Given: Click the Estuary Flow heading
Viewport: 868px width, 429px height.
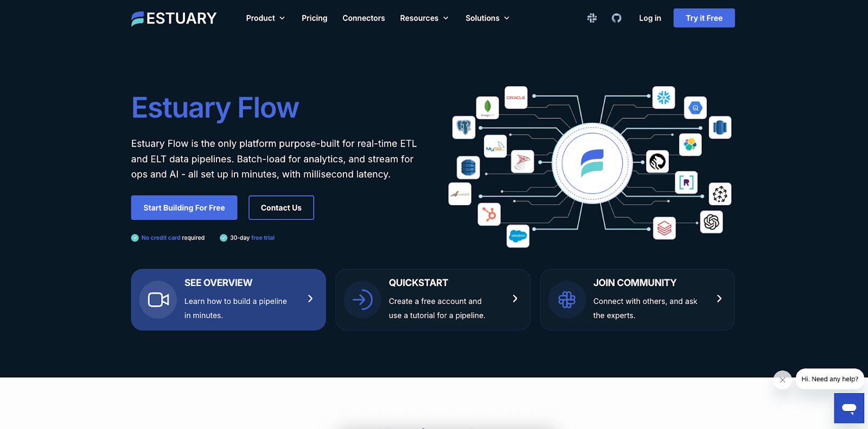Looking at the screenshot, I should click(215, 108).
